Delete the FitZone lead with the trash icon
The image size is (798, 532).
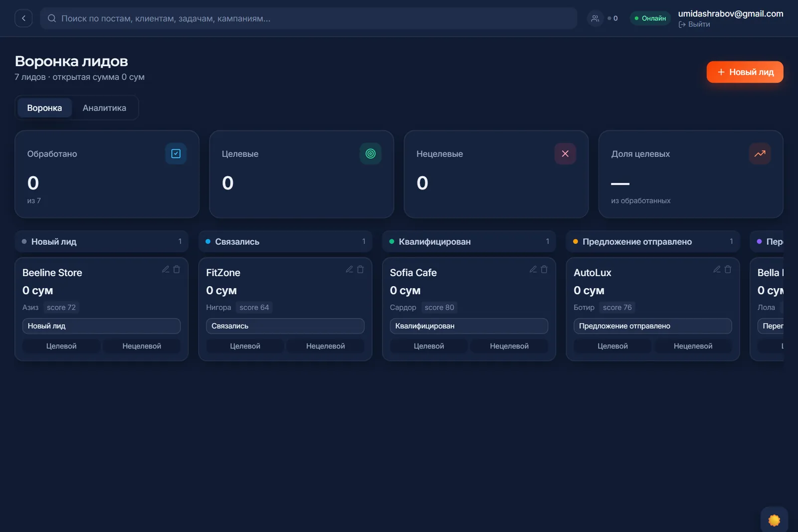point(360,269)
